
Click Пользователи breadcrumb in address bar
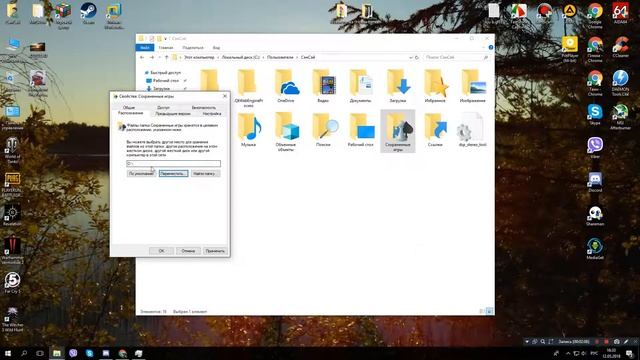tap(280, 58)
